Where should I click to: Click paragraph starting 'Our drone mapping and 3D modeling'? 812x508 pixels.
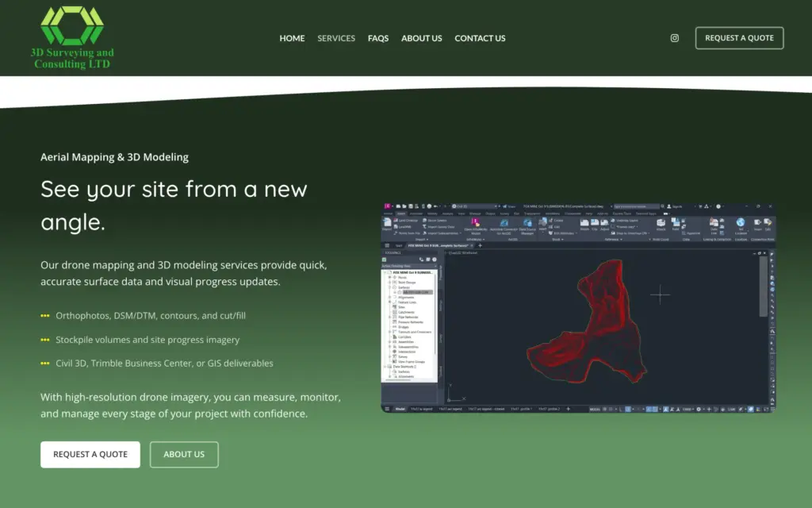(184, 273)
